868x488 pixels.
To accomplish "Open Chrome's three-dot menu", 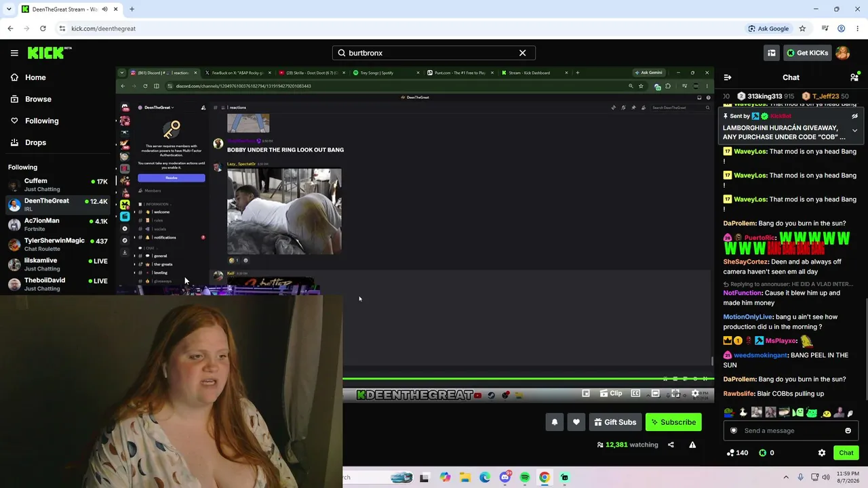I will (857, 28).
